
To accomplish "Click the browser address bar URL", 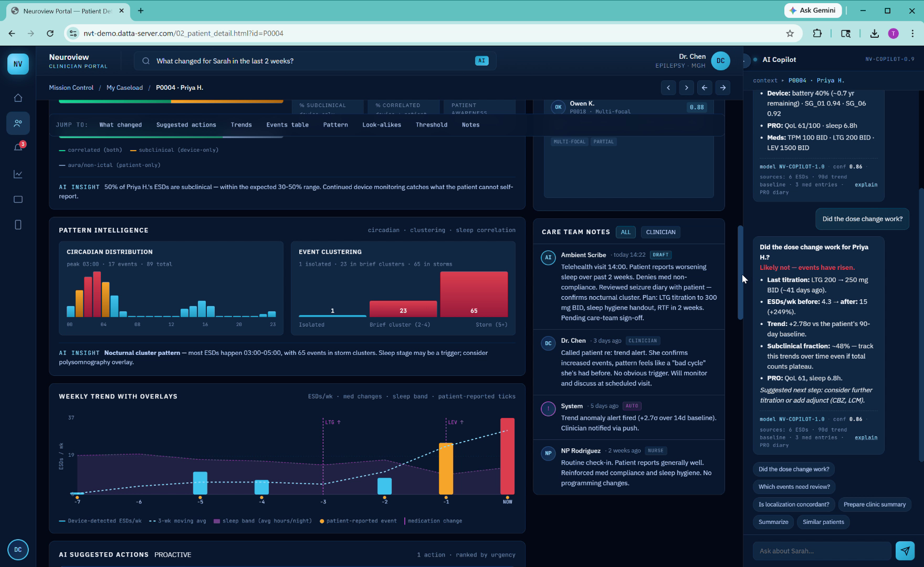I will coord(183,33).
